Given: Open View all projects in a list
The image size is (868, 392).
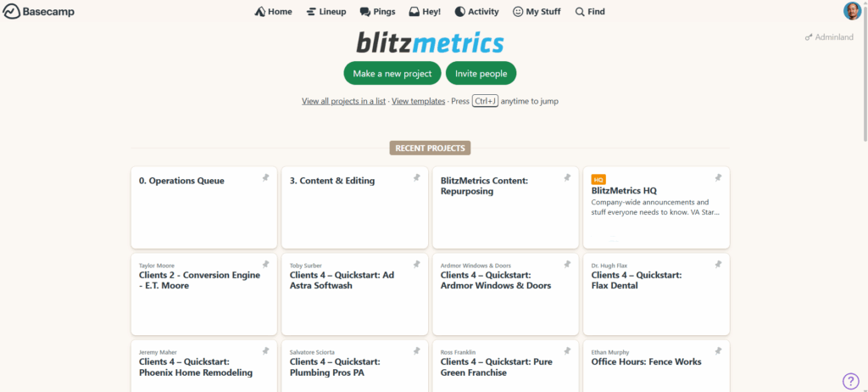Looking at the screenshot, I should (344, 101).
